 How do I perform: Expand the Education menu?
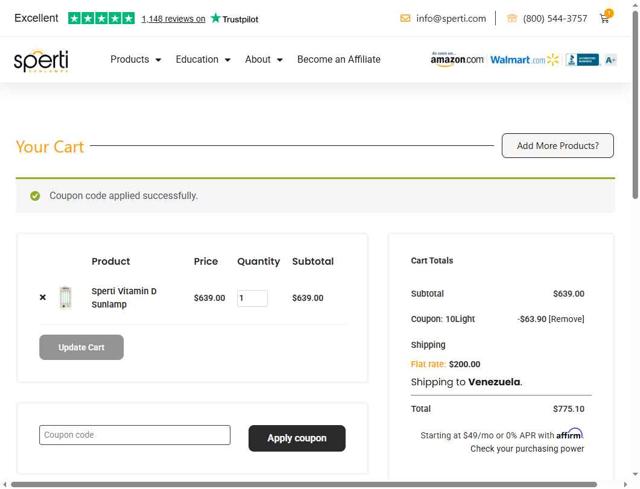(203, 60)
